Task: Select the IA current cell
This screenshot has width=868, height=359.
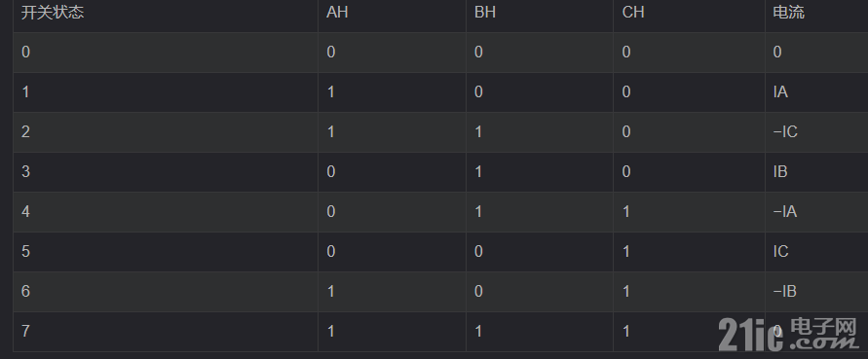Action: 780,91
